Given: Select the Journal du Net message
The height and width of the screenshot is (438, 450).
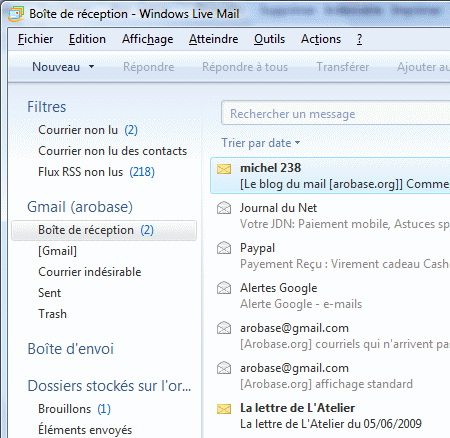Looking at the screenshot, I should point(330,216).
